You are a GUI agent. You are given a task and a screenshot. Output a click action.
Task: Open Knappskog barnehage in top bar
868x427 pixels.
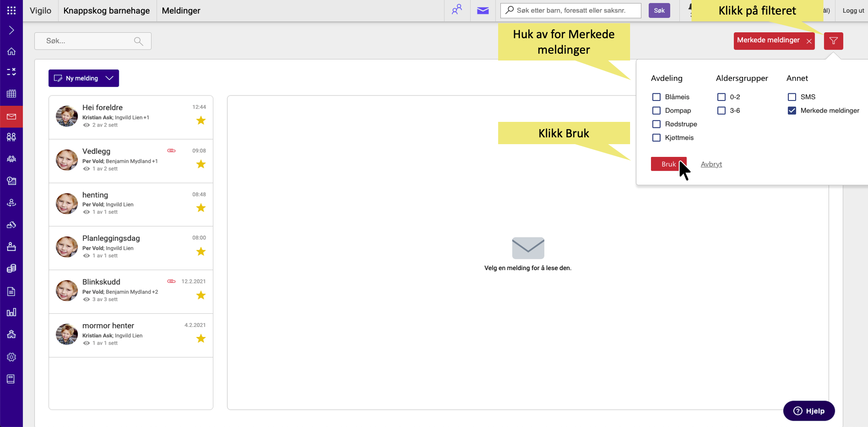point(106,10)
